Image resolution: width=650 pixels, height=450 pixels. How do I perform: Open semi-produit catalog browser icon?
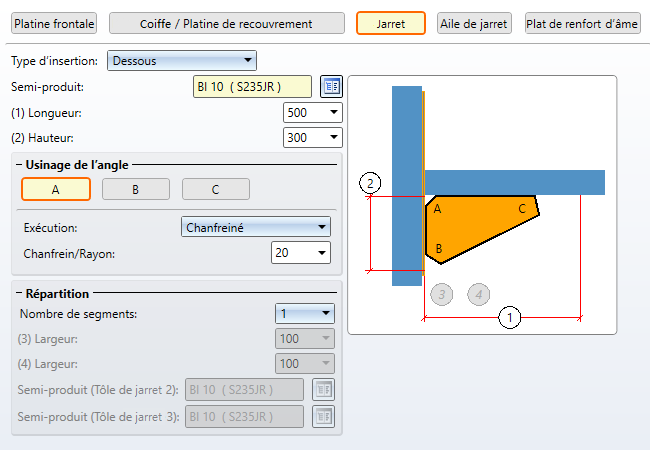pyautogui.click(x=331, y=87)
